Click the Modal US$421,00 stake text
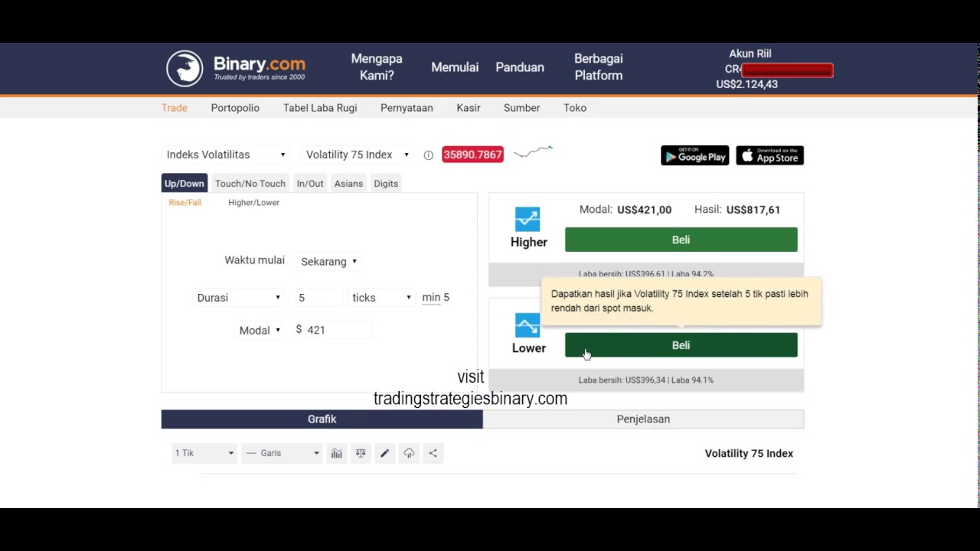Image resolution: width=980 pixels, height=551 pixels. click(x=626, y=210)
